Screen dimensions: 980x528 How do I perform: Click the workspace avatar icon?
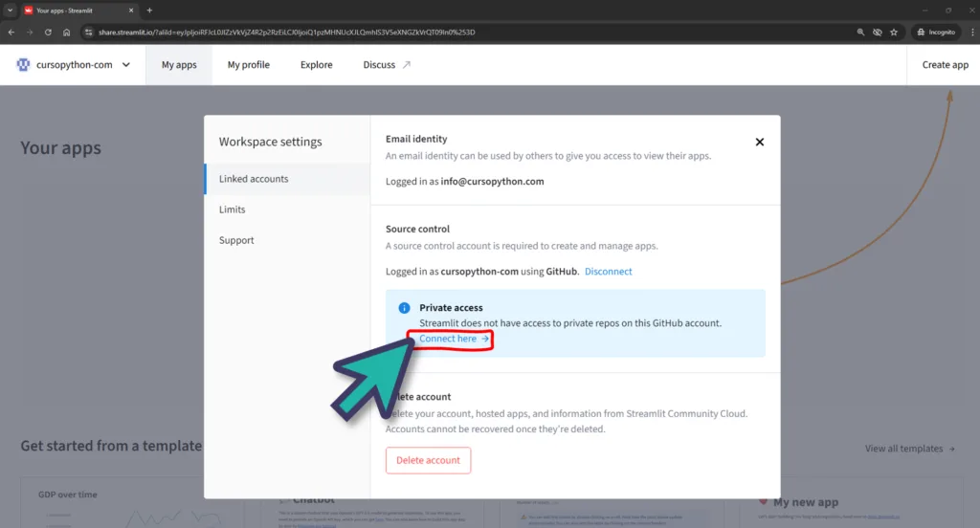[24, 65]
